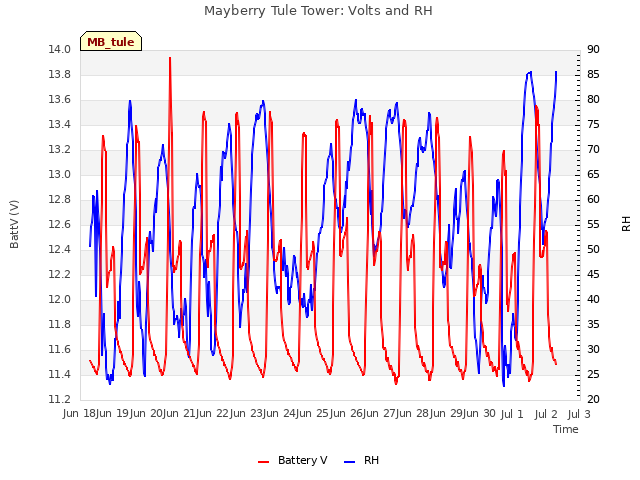Click the 12.2 voltage axis value

coord(60,274)
